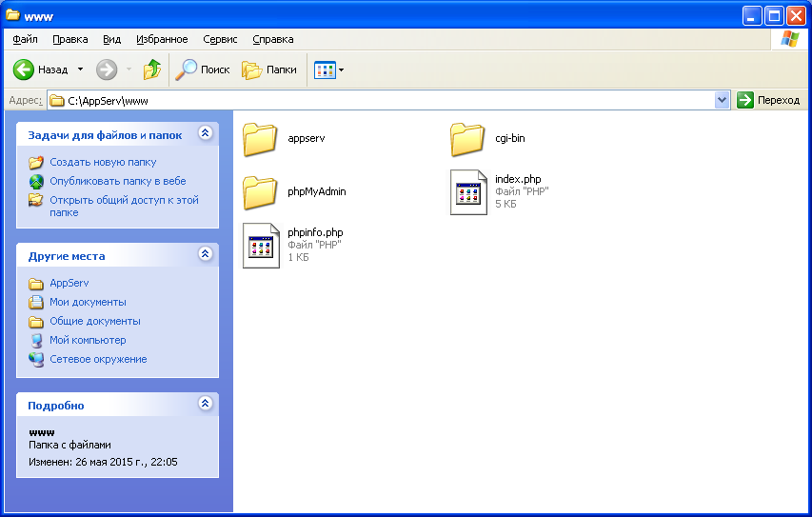Open Search with the magnifier icon
The width and height of the screenshot is (812, 517).
(x=186, y=70)
